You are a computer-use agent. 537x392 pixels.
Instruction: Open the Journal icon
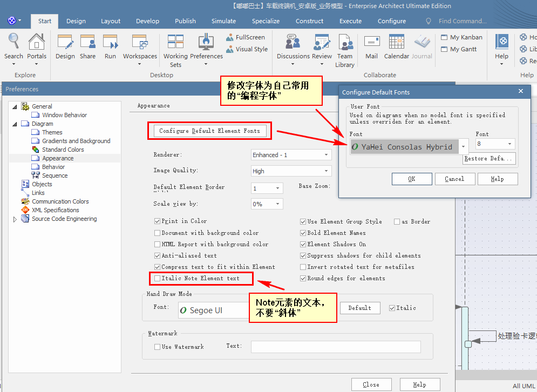[x=422, y=46]
